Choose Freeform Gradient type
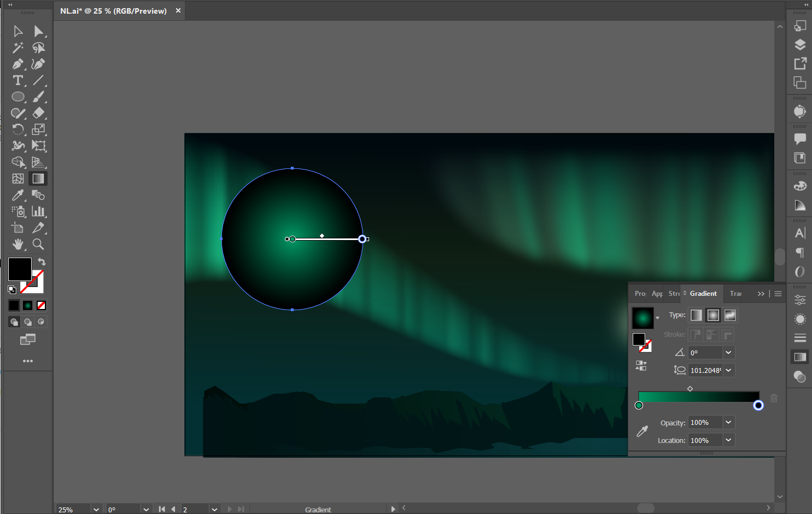This screenshot has width=812, height=514. coord(730,315)
